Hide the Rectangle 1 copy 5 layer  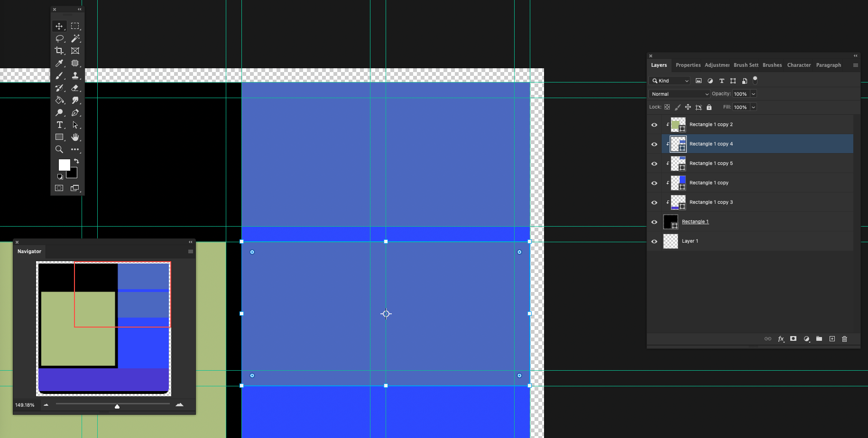click(655, 164)
